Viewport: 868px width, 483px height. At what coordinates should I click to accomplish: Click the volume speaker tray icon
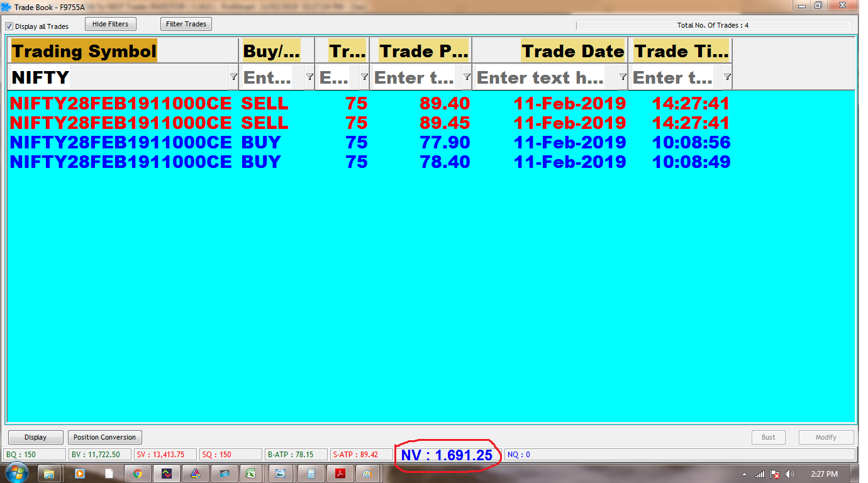pos(790,474)
